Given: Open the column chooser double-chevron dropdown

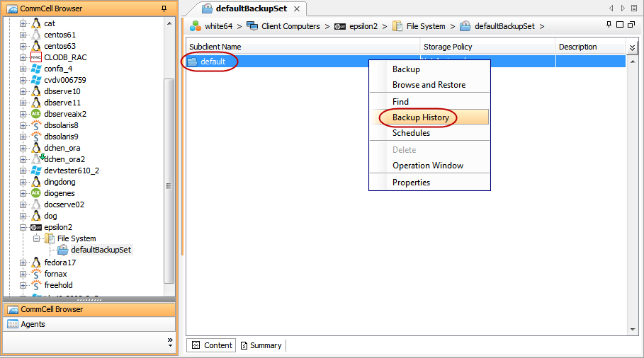Looking at the screenshot, I should pyautogui.click(x=633, y=47).
